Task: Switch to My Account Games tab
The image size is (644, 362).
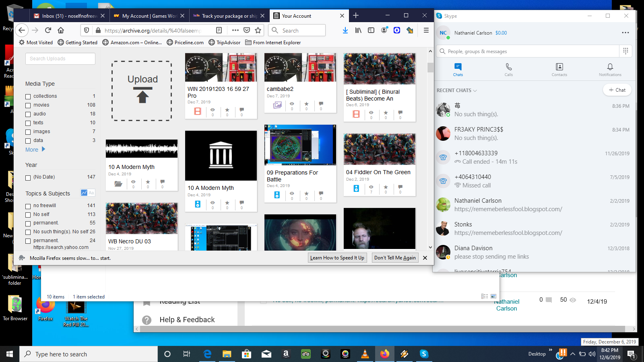Action: tap(149, 16)
